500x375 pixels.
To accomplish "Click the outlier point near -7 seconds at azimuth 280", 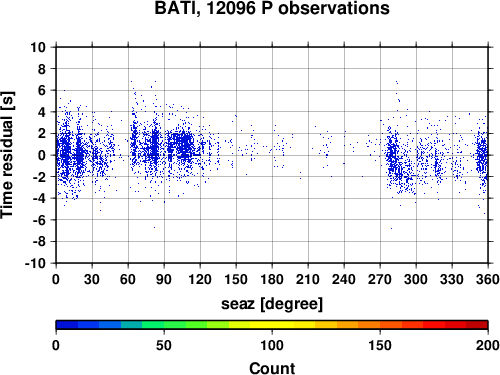I will point(391,229).
